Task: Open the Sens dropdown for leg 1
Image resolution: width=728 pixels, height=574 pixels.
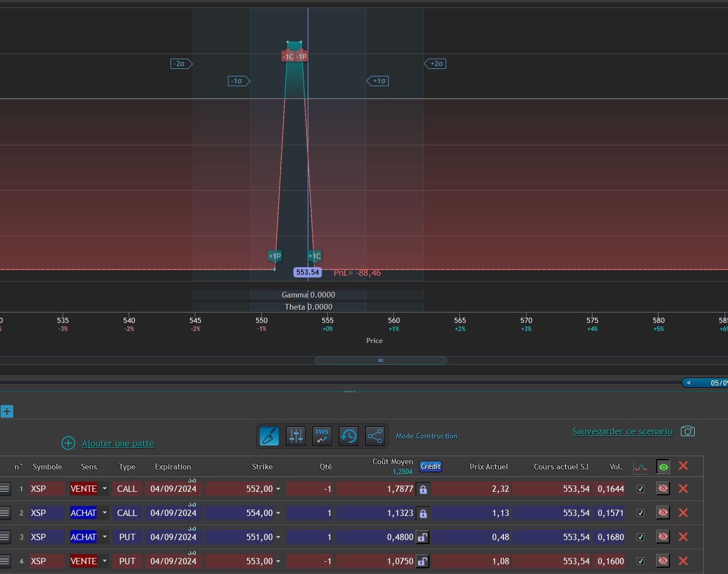Action: point(104,489)
